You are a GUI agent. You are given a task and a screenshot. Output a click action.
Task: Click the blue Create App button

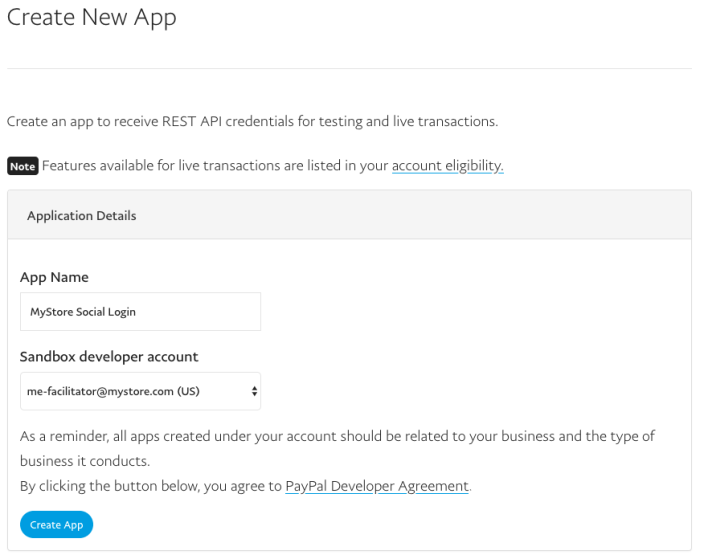(57, 524)
